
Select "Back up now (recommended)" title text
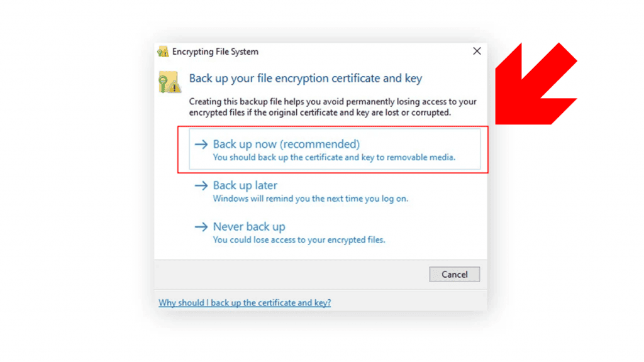click(x=286, y=144)
